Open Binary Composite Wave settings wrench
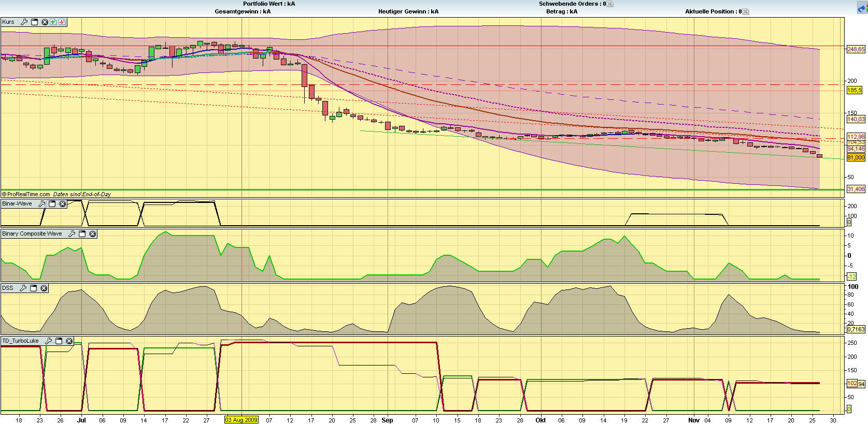This screenshot has height=424, width=868. (x=72, y=234)
